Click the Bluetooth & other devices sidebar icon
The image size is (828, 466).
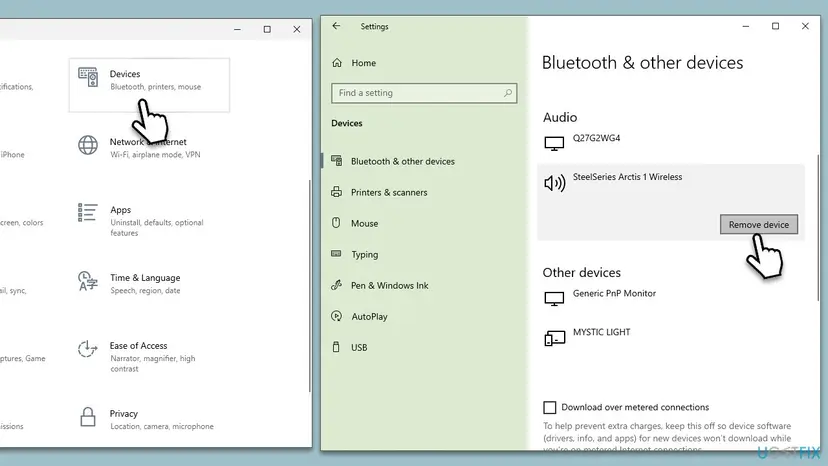click(x=337, y=161)
